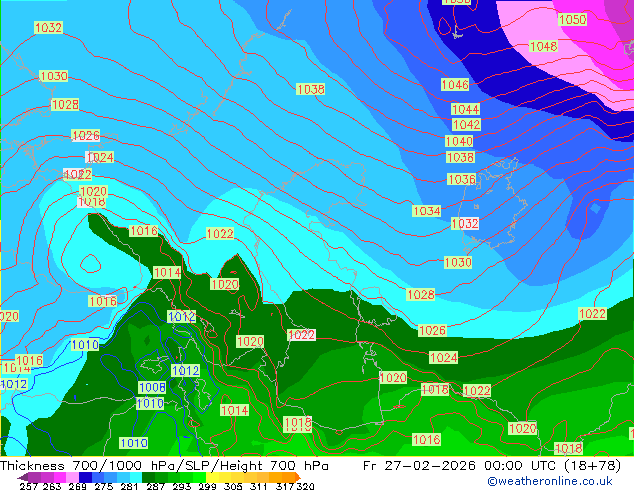Screen dimensions: 634x490
Task: Click legend value 293
Action: pos(182,486)
